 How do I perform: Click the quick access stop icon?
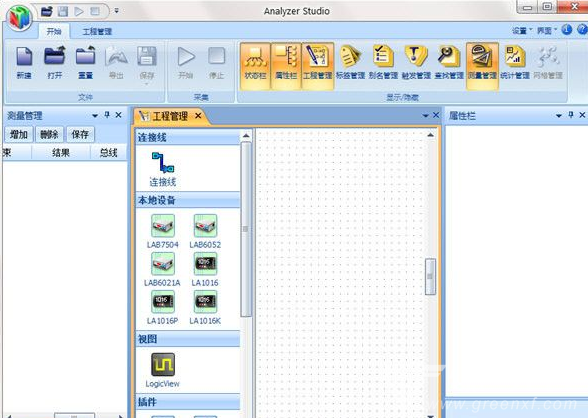click(x=95, y=11)
